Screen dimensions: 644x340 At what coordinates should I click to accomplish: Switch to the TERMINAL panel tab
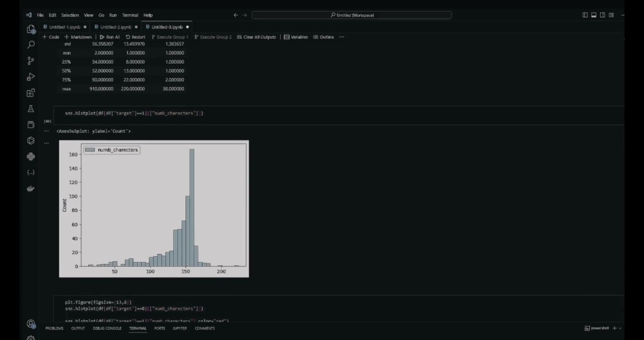pyautogui.click(x=138, y=328)
